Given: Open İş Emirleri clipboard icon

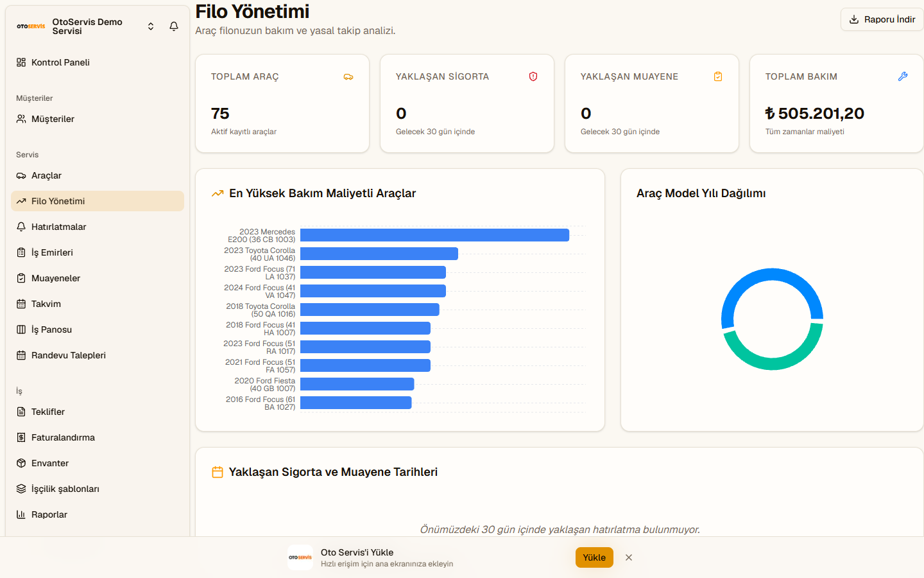Looking at the screenshot, I should tap(21, 252).
